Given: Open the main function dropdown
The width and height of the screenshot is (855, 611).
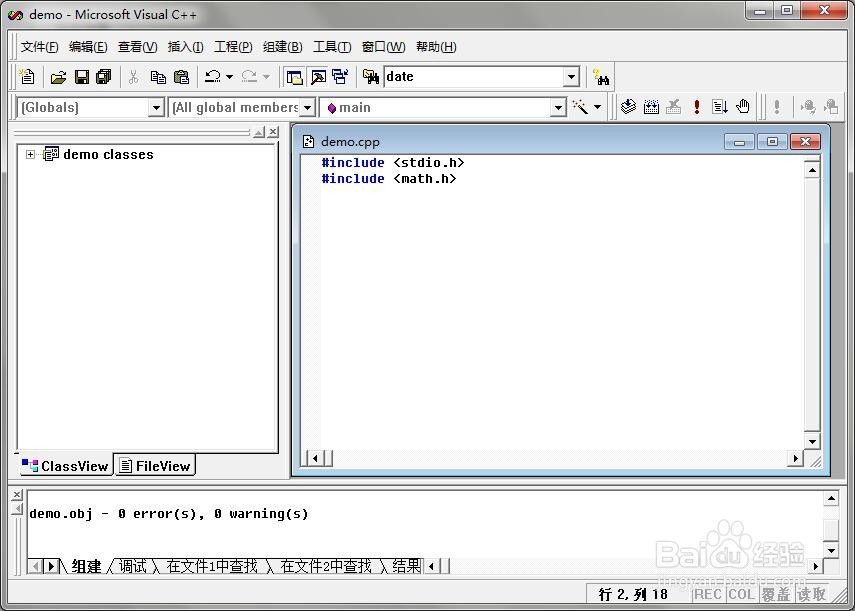Looking at the screenshot, I should pyautogui.click(x=558, y=108).
